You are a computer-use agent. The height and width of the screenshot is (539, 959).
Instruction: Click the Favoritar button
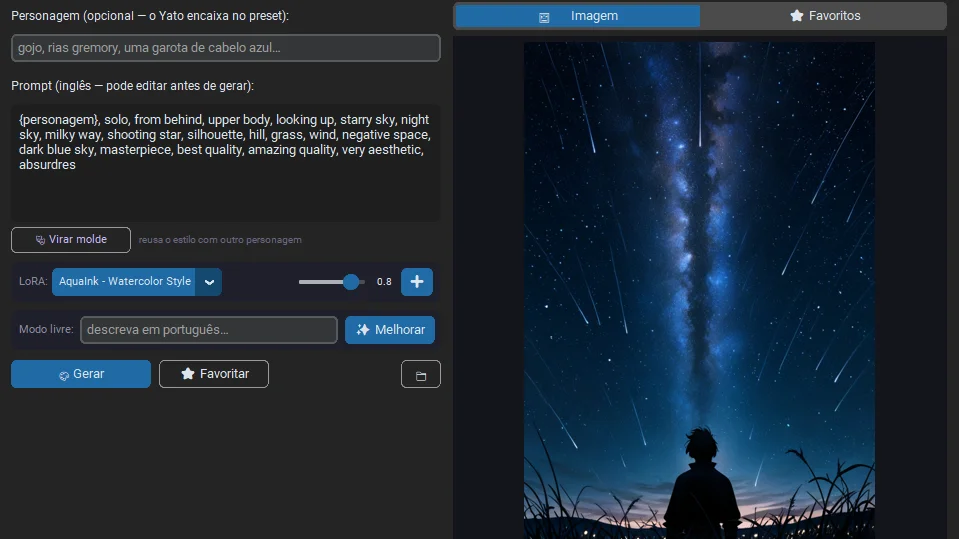pyautogui.click(x=214, y=374)
